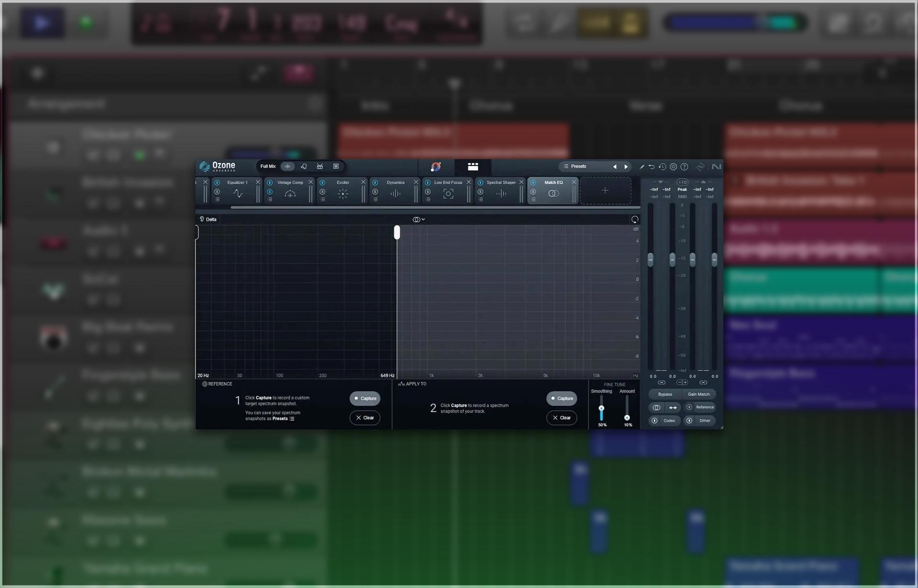The image size is (918, 588).
Task: Click the Smoothing slider handle
Action: click(601, 408)
